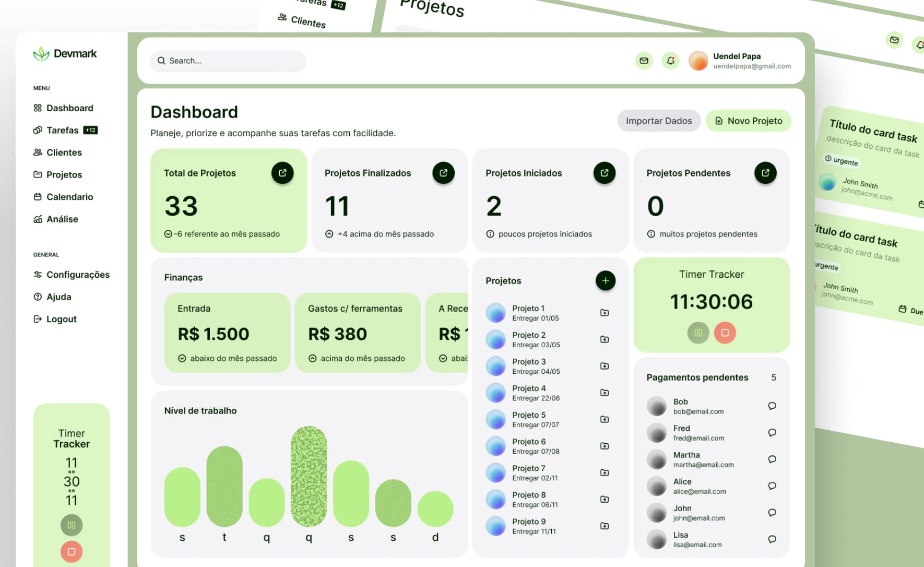Open the Total de Projetos card link icon

point(282,173)
